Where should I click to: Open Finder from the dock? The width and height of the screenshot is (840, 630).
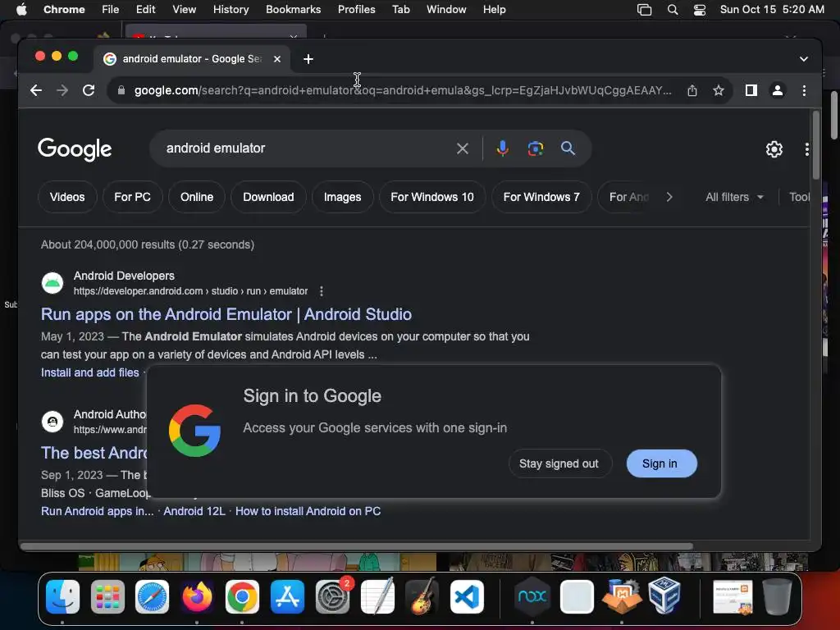tap(62, 596)
